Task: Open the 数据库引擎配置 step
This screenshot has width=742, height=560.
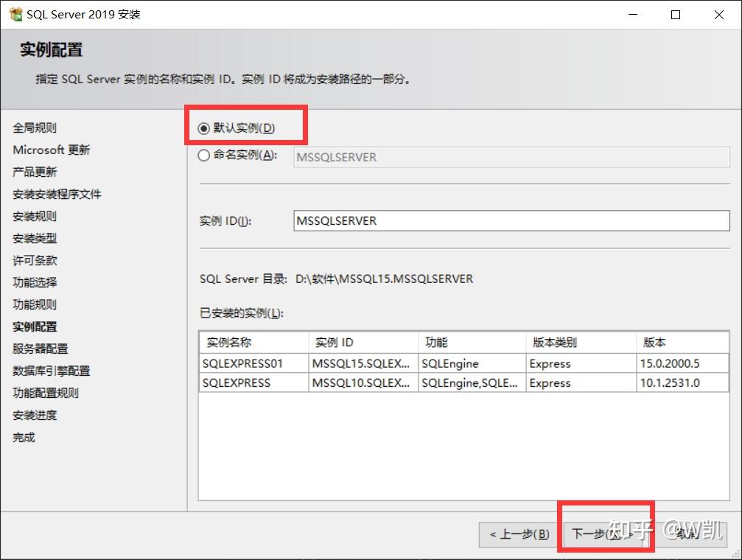Action: coord(51,371)
